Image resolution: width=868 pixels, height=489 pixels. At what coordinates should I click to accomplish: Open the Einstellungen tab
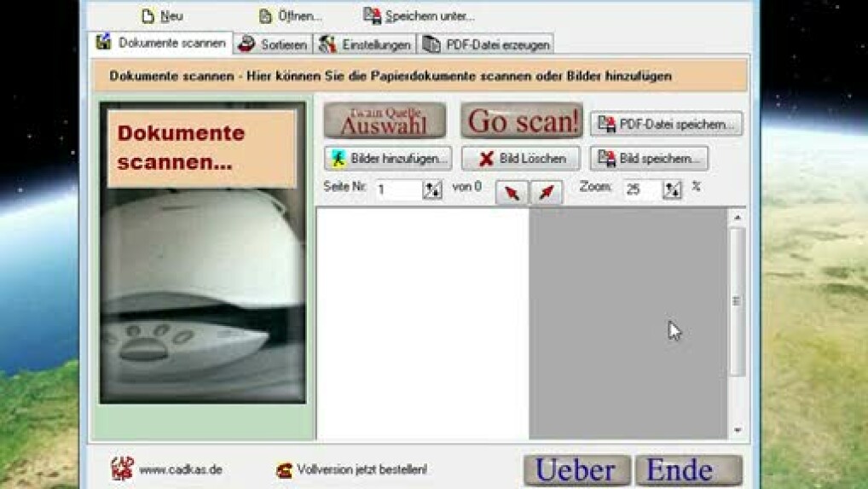pos(365,44)
